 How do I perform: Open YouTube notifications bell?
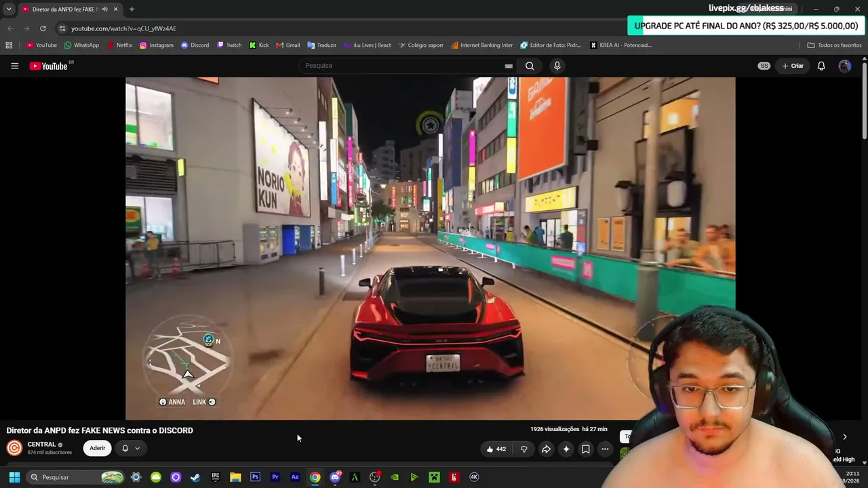point(821,66)
